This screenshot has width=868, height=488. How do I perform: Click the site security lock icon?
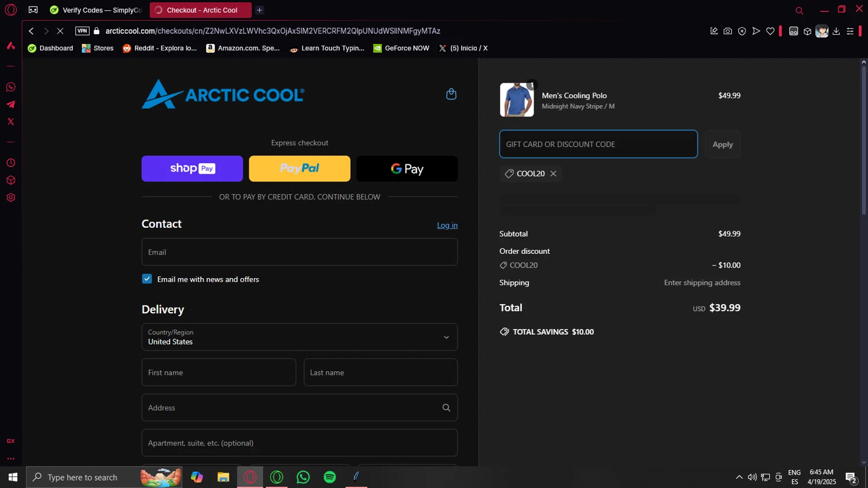[97, 31]
